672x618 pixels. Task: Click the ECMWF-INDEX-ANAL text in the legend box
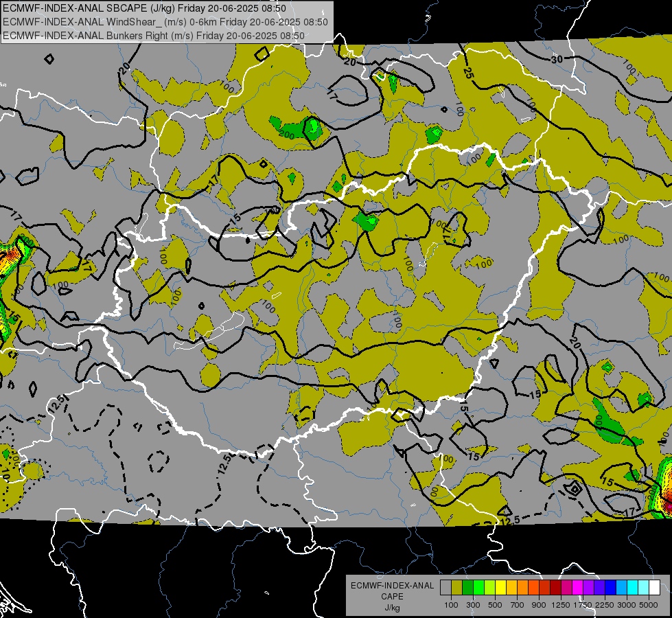pyautogui.click(x=392, y=586)
